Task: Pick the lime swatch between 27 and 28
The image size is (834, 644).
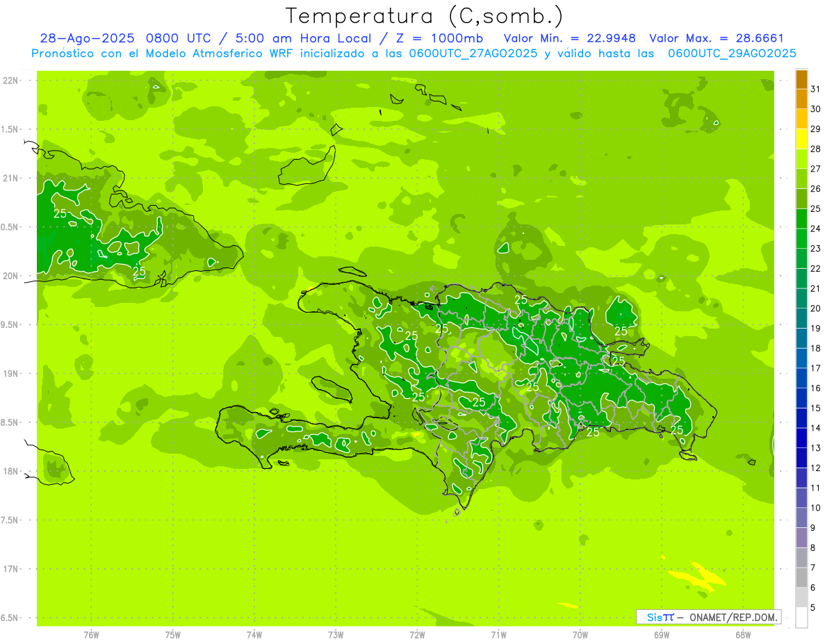Action: pos(801,159)
